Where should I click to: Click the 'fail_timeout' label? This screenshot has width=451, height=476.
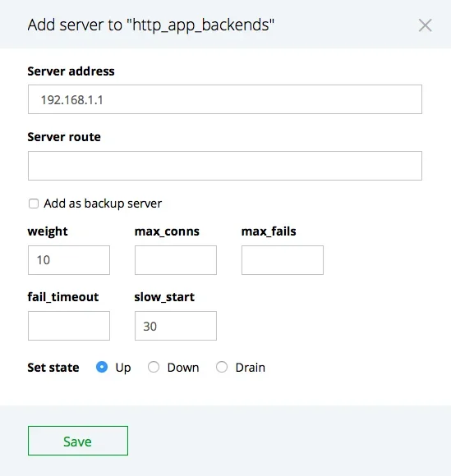coord(63,297)
